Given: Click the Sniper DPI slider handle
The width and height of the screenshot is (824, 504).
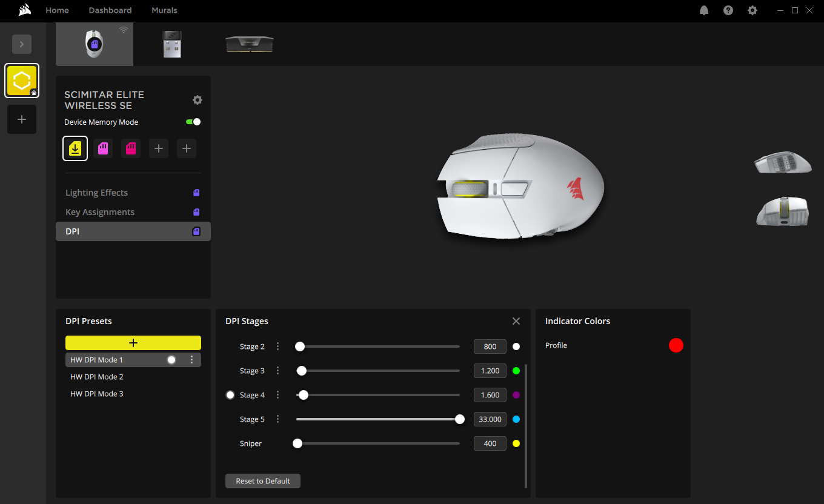Looking at the screenshot, I should [x=297, y=443].
